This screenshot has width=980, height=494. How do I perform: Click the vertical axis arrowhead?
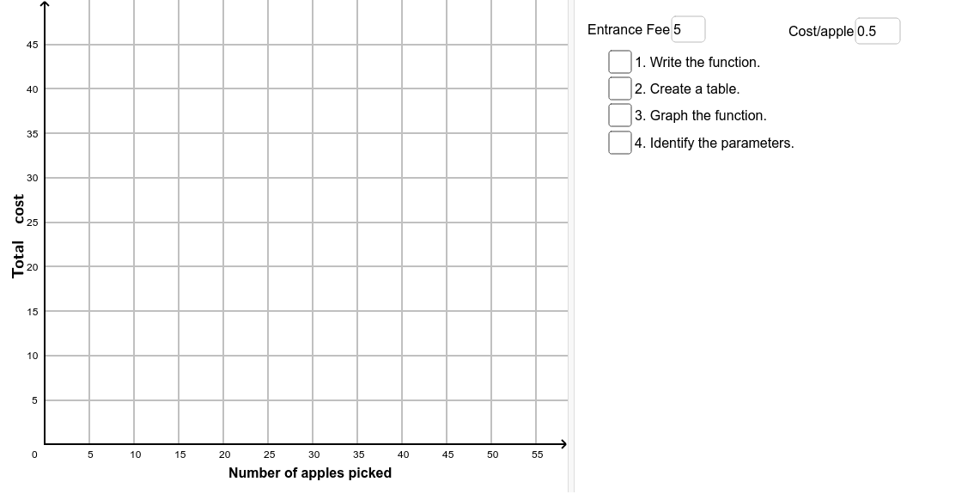(x=45, y=5)
